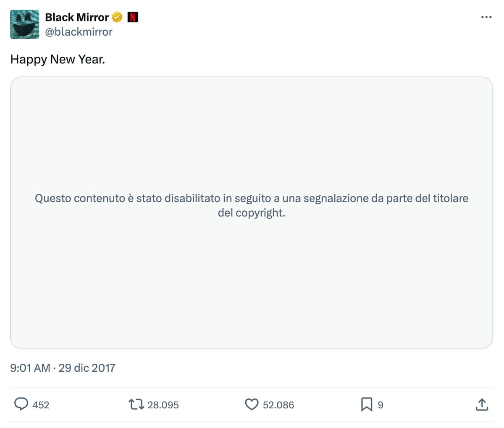Screen dimensions: 504x428
Task: Click the Netflix affiliate badge icon
Action: pos(133,17)
